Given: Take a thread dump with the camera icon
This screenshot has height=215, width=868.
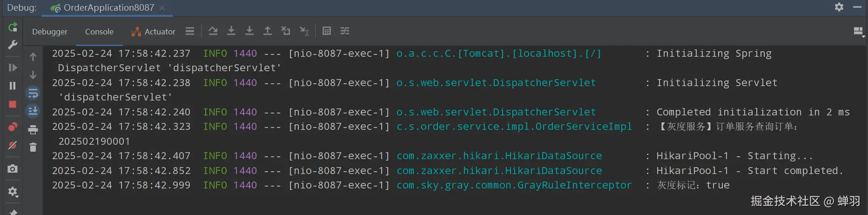Looking at the screenshot, I should pos(13,168).
